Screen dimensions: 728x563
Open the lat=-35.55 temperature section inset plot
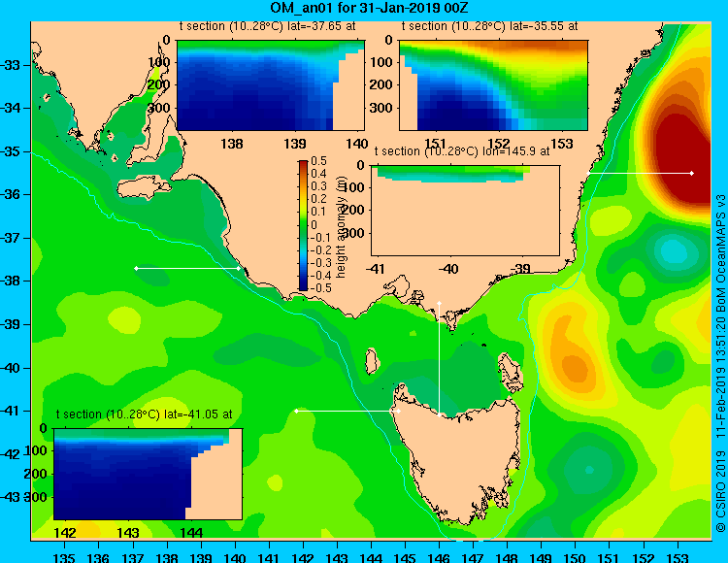tap(493, 85)
